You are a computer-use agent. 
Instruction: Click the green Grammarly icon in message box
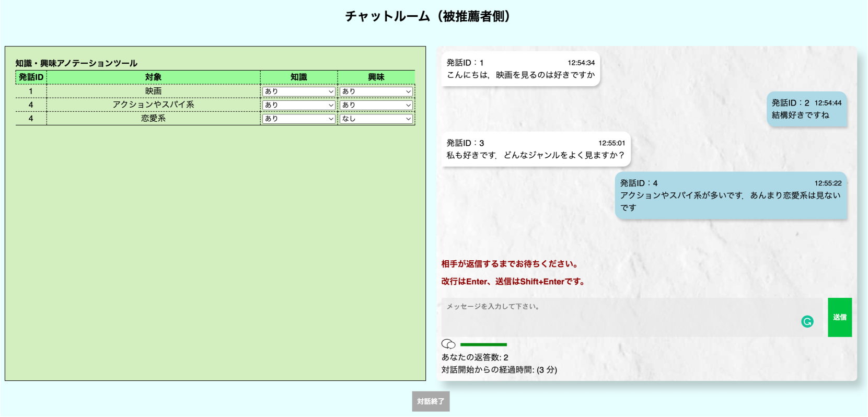pyautogui.click(x=807, y=322)
